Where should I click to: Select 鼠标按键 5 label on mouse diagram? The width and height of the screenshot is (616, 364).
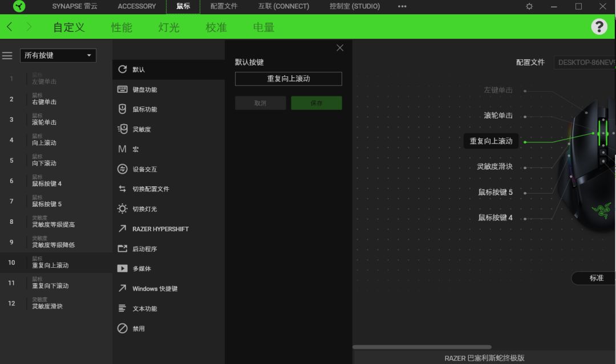[x=495, y=192]
